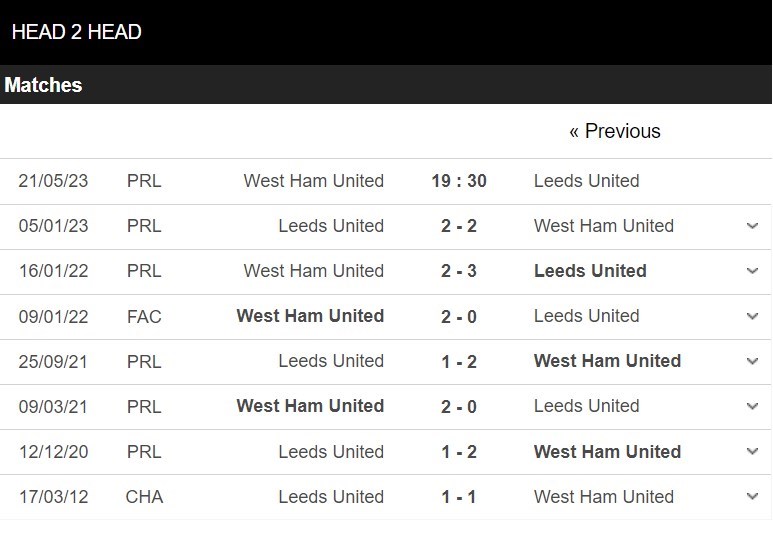This screenshot has height=533, width=773.
Task: Open bold Leeds United from 16/01/22
Action: point(590,271)
